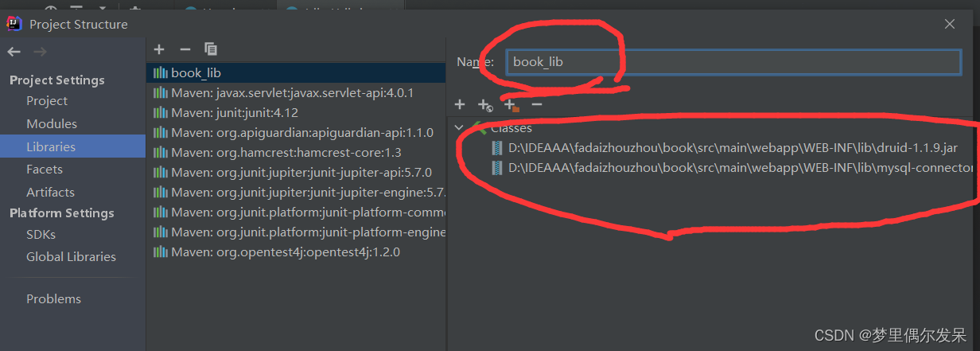Open SDKs platform settings
Viewport: 980px width, 351px height.
[41, 235]
